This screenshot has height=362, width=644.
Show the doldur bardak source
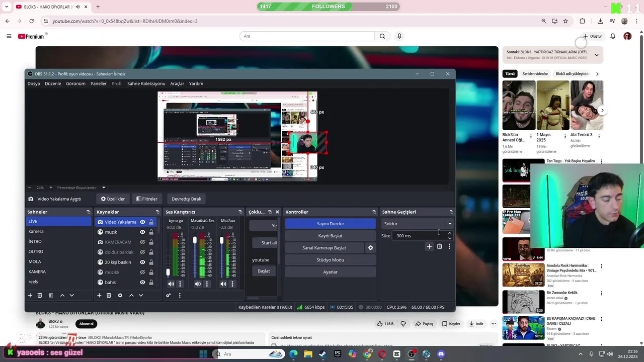coord(142,252)
